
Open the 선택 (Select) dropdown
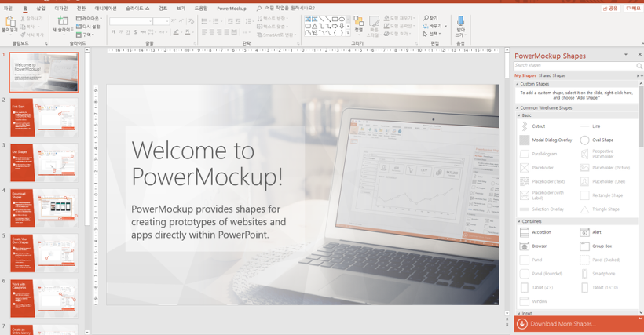(432, 34)
